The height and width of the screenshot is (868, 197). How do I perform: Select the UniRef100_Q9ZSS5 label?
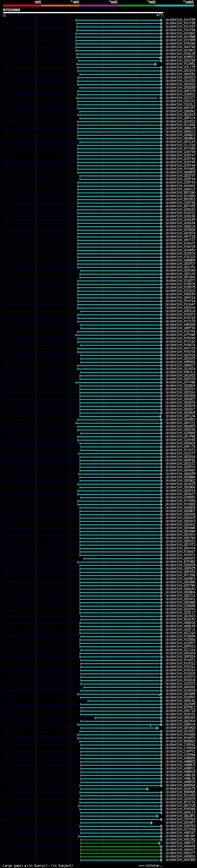[180, 379]
